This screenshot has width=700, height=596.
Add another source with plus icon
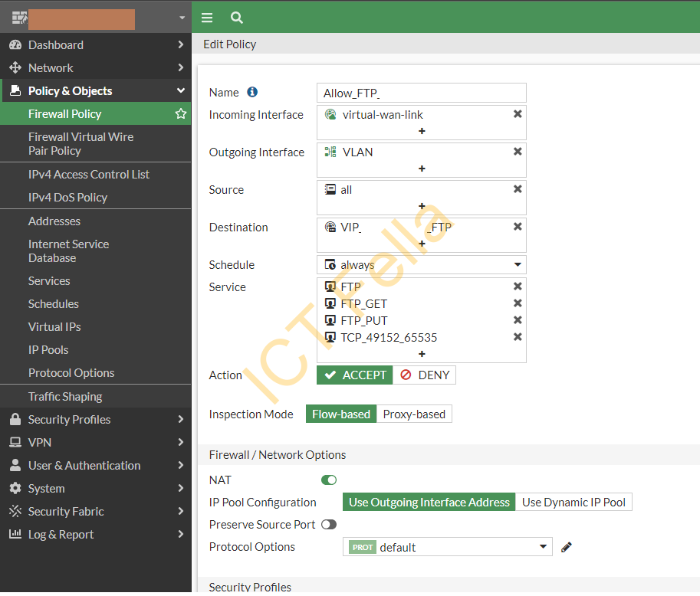coord(422,206)
